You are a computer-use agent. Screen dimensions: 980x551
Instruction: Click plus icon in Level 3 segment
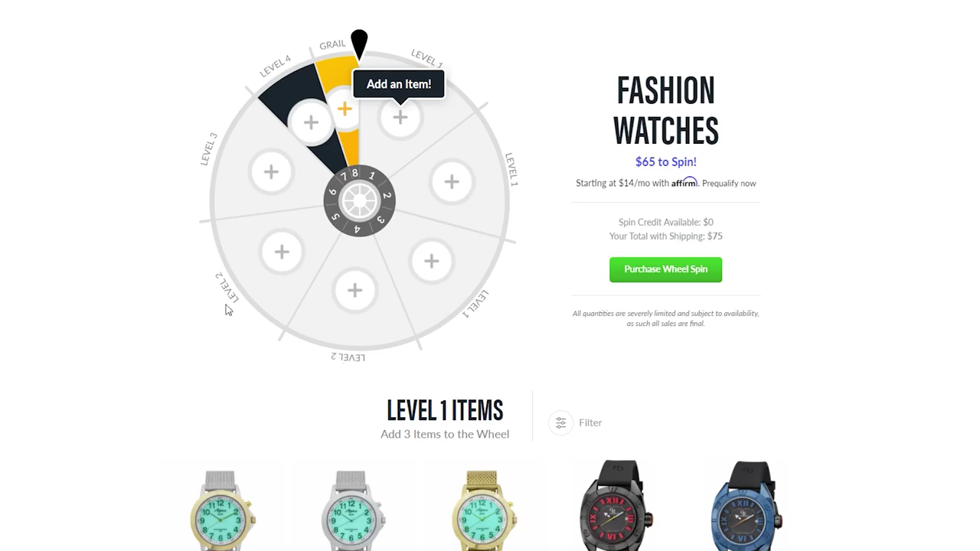tap(271, 172)
